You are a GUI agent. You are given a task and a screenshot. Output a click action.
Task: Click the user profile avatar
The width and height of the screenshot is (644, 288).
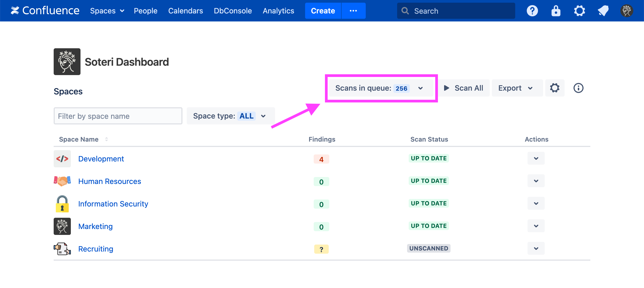pos(627,11)
